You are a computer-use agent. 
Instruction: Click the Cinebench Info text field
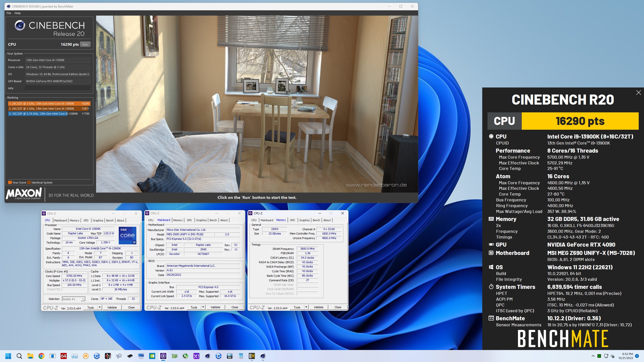[x=58, y=88]
